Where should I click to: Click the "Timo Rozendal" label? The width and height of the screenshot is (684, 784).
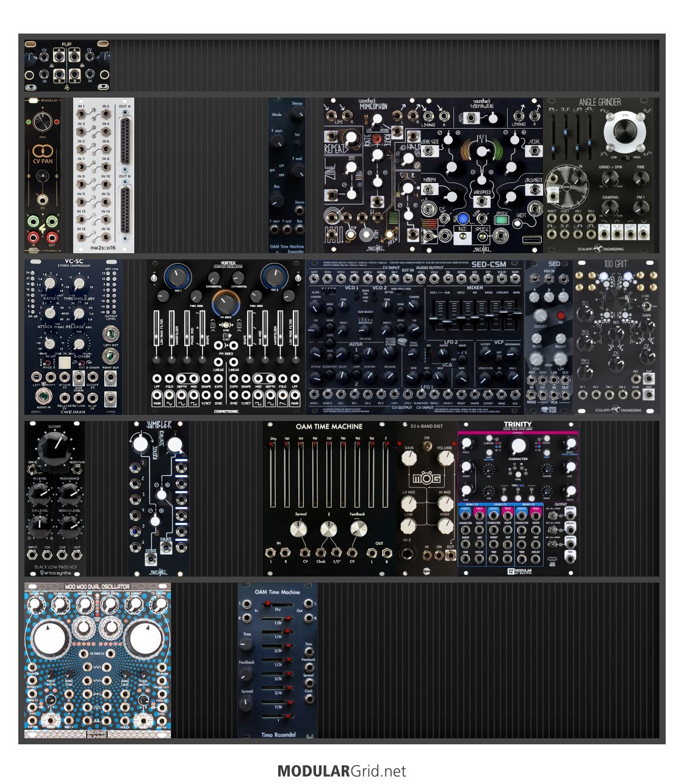pyautogui.click(x=278, y=735)
